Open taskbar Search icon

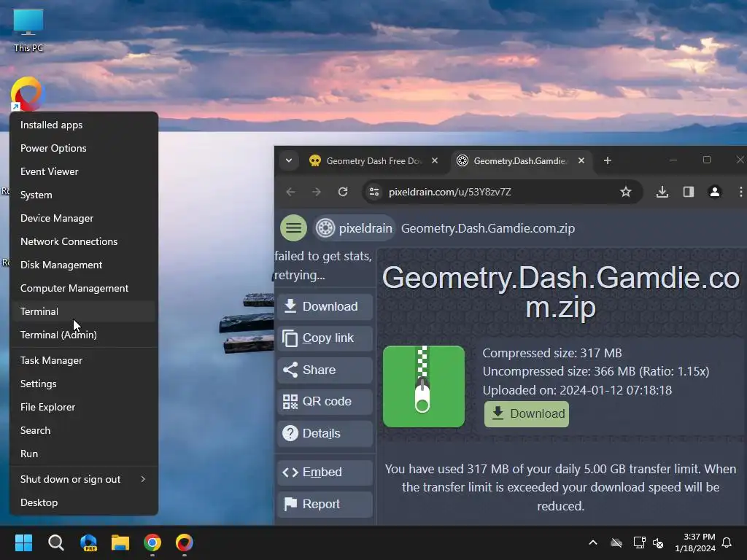pyautogui.click(x=55, y=542)
